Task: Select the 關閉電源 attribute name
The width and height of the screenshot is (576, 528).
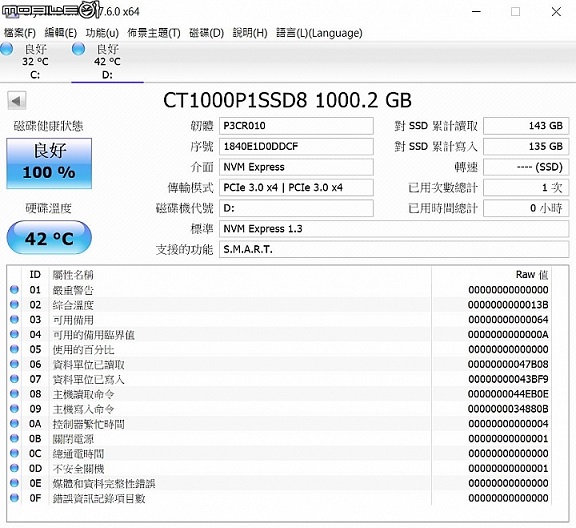Action: pos(73,439)
